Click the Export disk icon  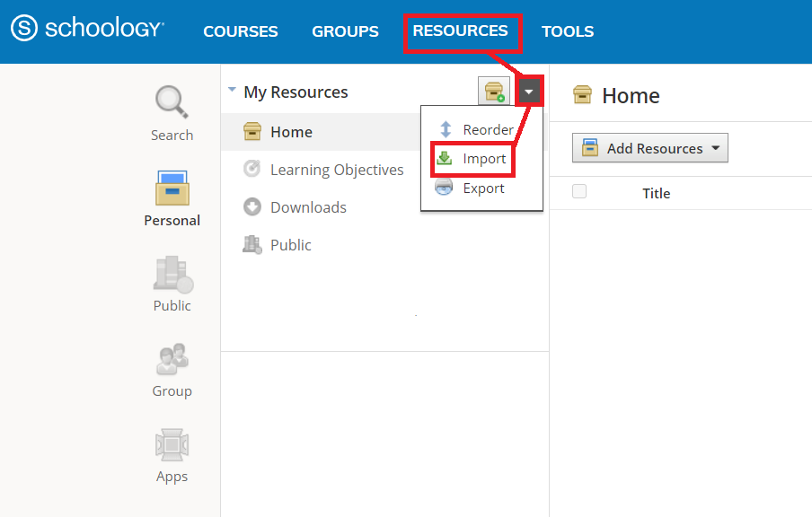coord(444,187)
